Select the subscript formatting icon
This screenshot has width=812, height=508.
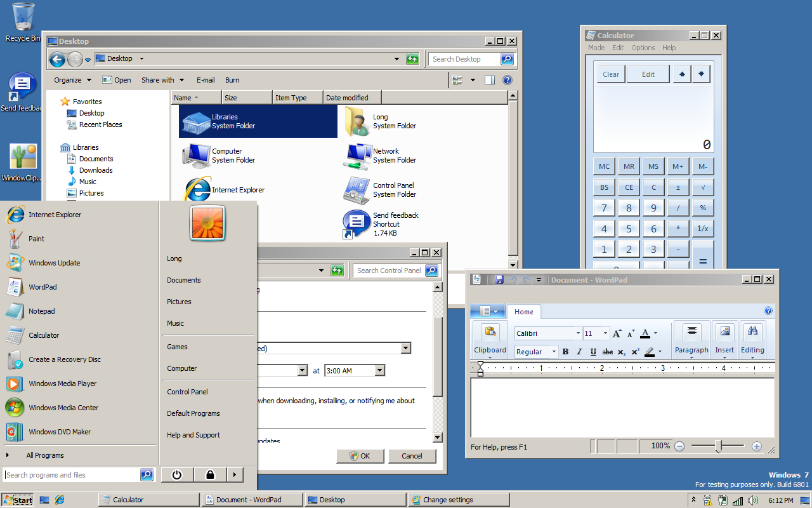pyautogui.click(x=620, y=351)
